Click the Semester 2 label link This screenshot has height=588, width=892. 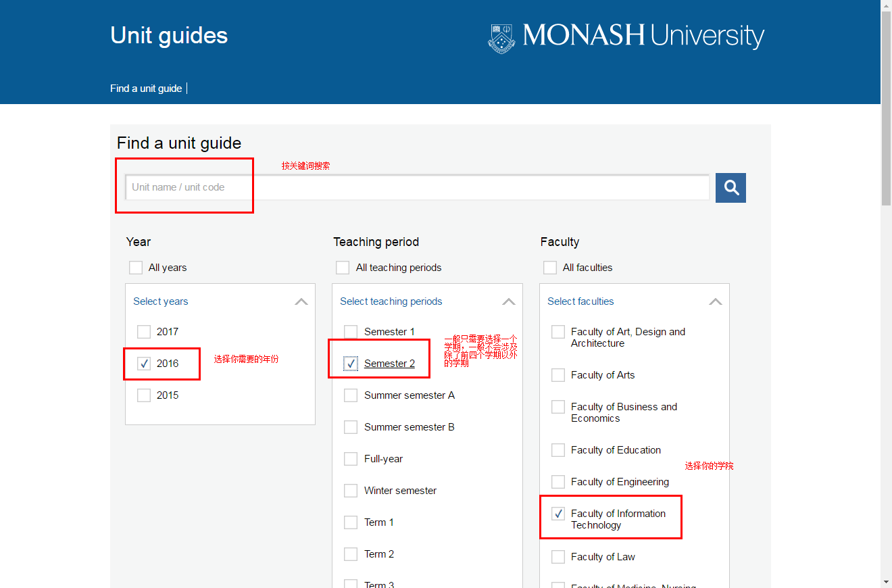389,364
